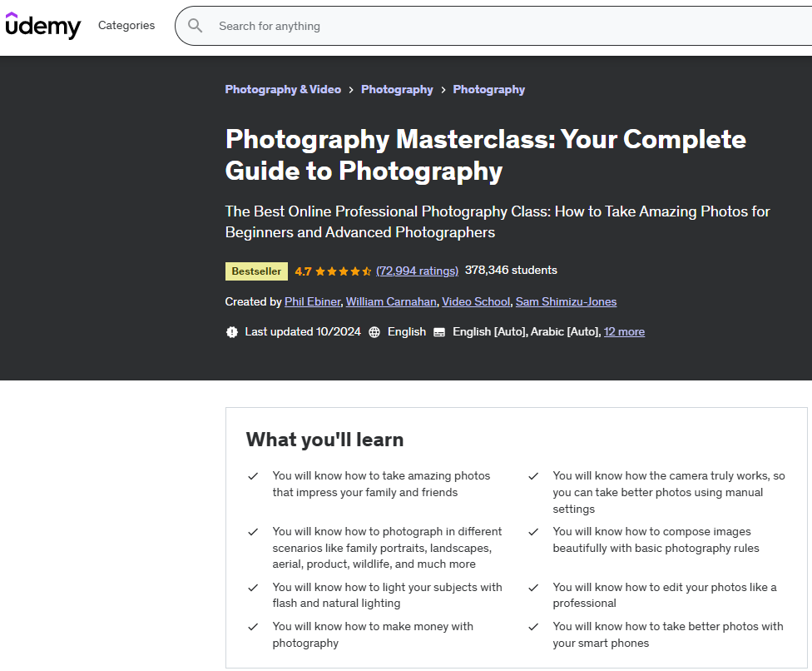Click the Udemy logo
Image resolution: width=812 pixels, height=671 pixels.
[x=43, y=26]
